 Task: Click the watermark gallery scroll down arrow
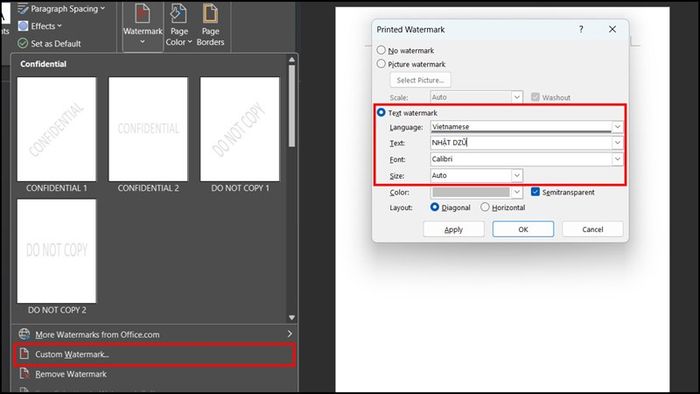292,317
